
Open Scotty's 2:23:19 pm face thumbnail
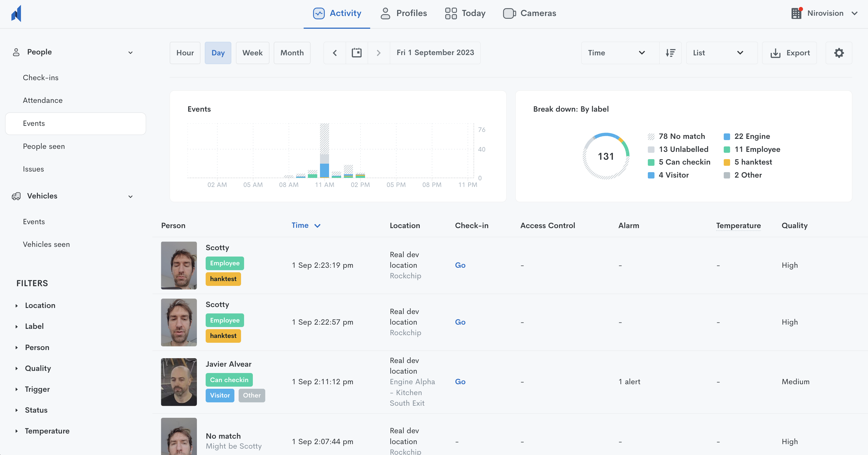pyautogui.click(x=179, y=266)
